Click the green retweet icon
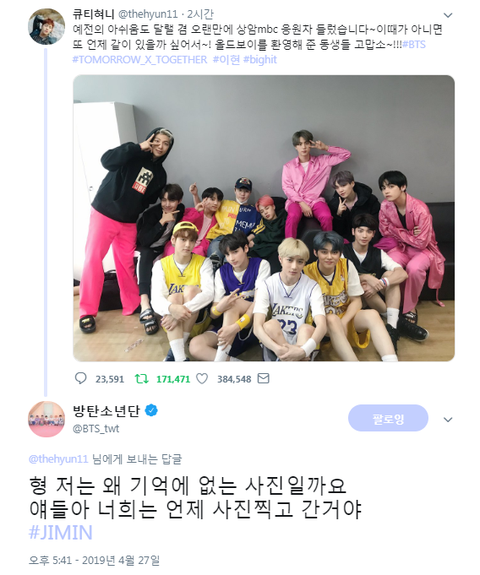Viewport: 480px width, 575px height. (142, 378)
